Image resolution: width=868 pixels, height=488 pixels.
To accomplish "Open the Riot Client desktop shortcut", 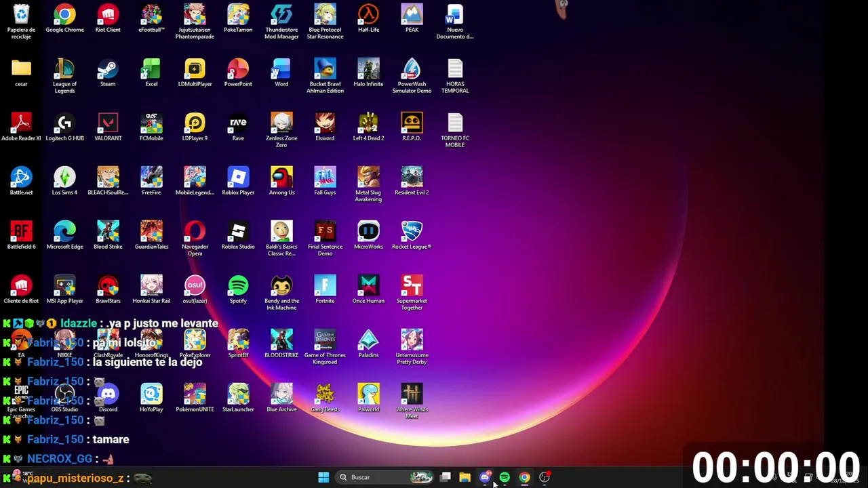I will pyautogui.click(x=108, y=19).
